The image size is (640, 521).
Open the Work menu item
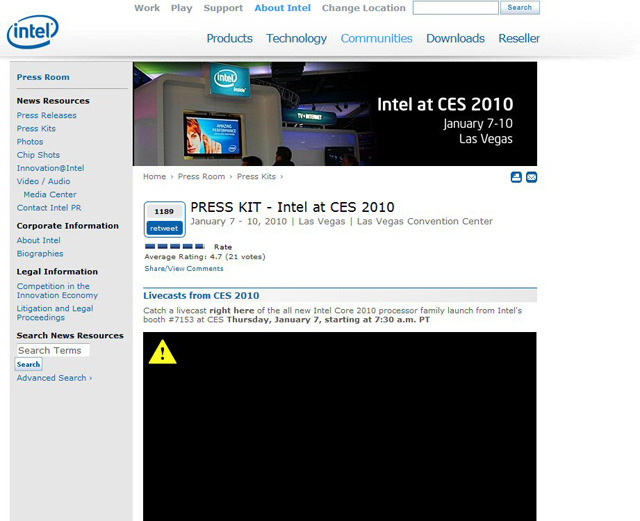(x=147, y=8)
